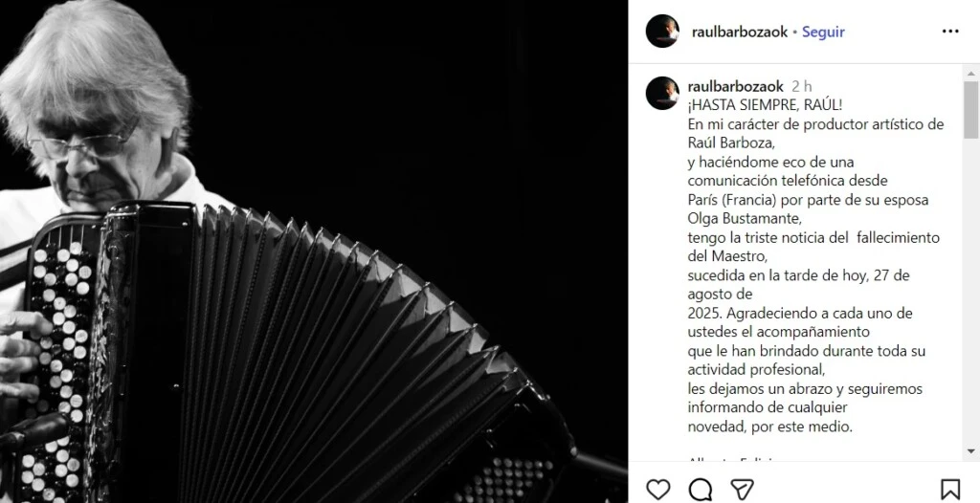Click header profile avatar of raulbarbozaok
This screenshot has height=503, width=980.
coord(662,32)
